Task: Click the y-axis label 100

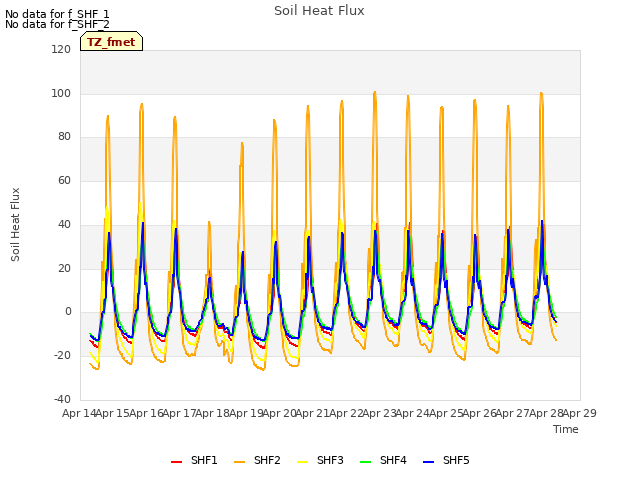Action: coord(61,93)
